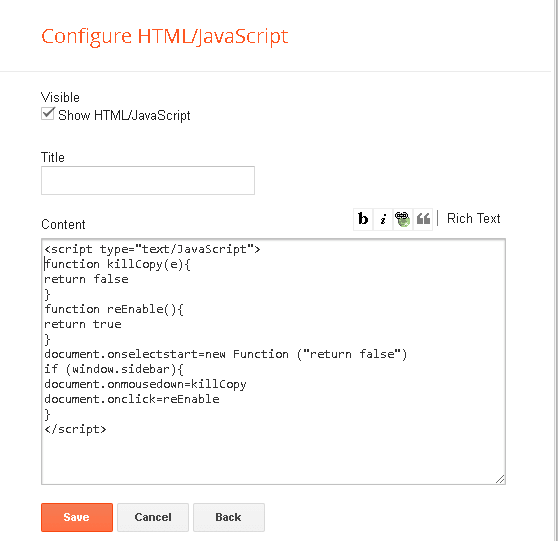Apply italic formatting with the i icon
558x541 pixels.
[383, 219]
